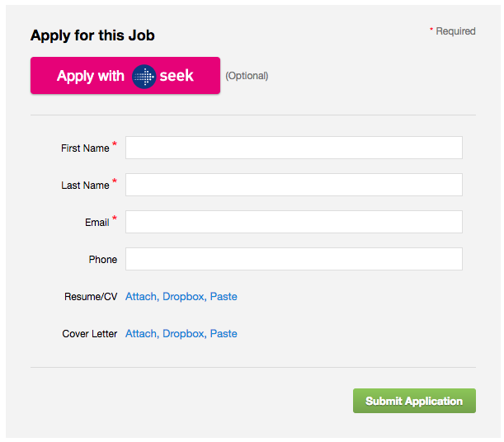Screen dimensions: 504x442
Task: Choose Dropbox for the Resume/CV upload
Action: tap(183, 296)
